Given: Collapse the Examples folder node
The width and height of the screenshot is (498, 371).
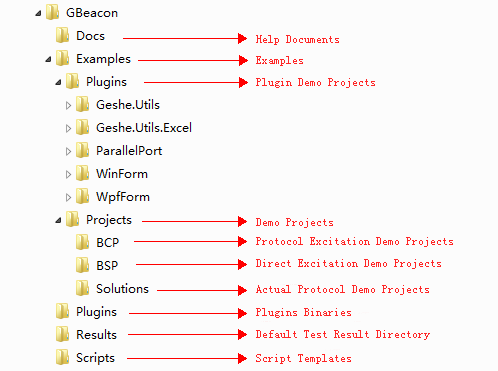Looking at the screenshot, I should [48, 60].
